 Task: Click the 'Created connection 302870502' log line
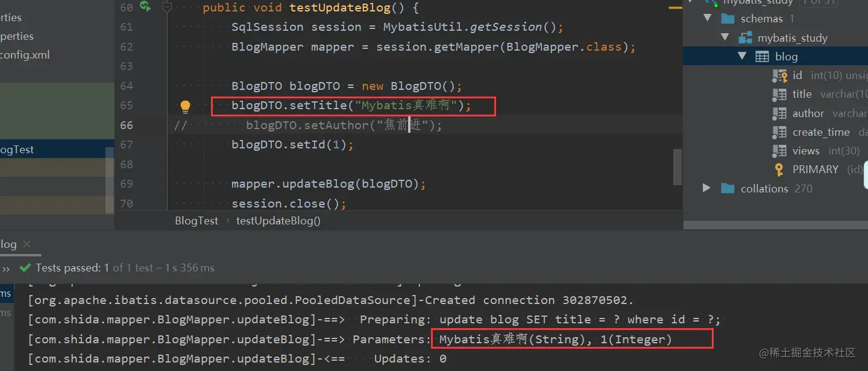[331, 300]
